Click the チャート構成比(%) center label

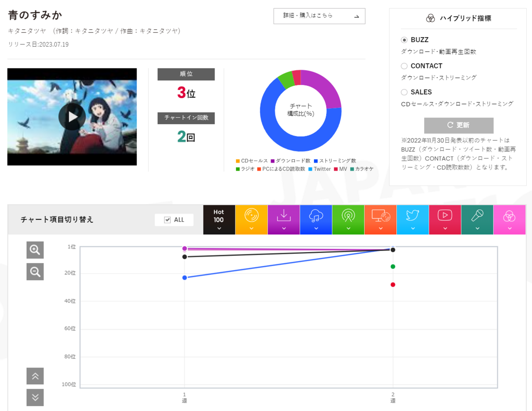tap(301, 110)
